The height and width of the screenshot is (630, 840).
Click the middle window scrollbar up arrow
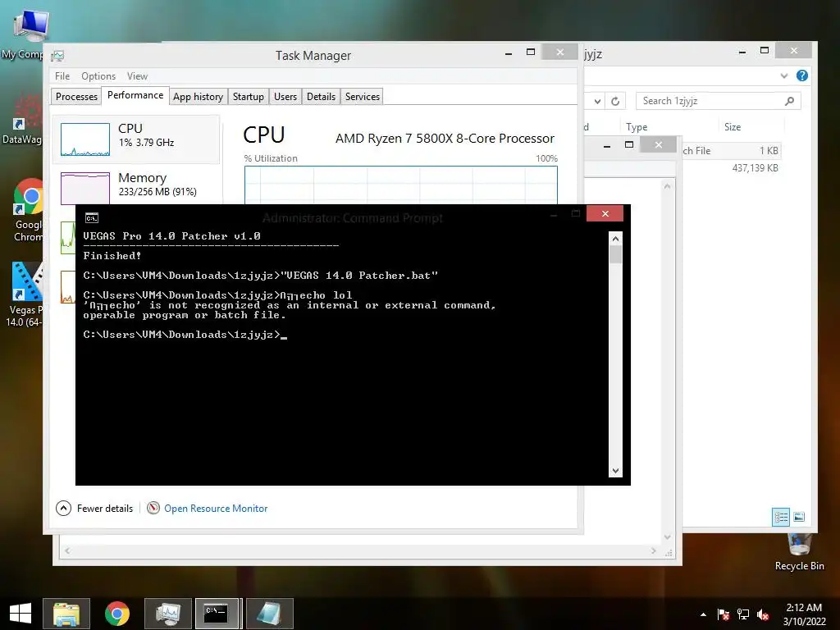(x=667, y=186)
